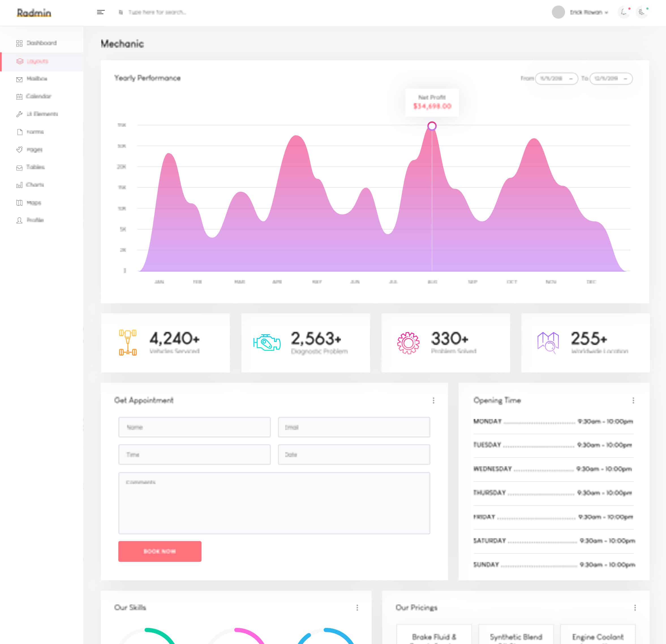Click the Email input field

354,427
